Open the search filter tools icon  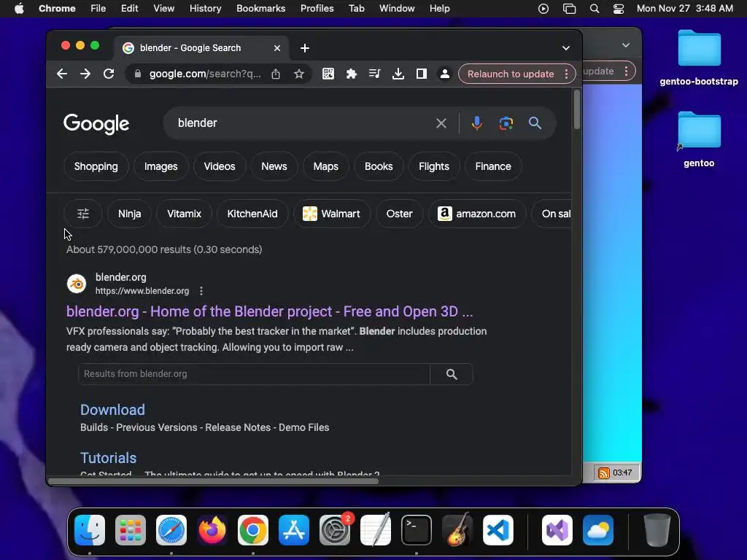[83, 214]
